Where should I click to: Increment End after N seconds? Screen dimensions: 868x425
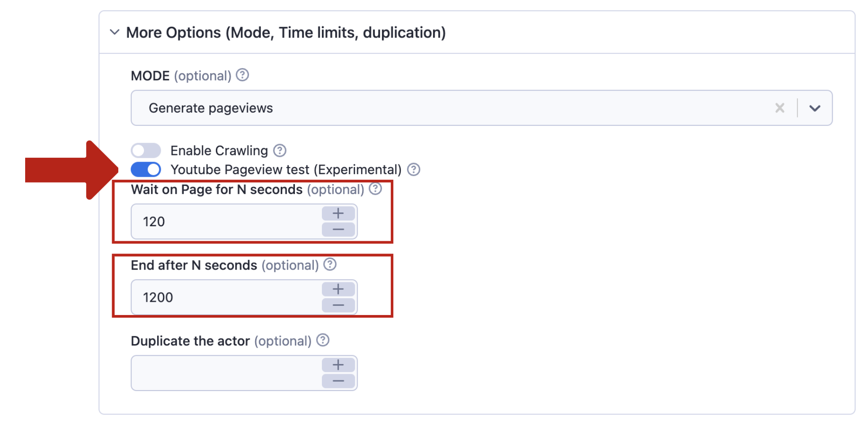338,289
